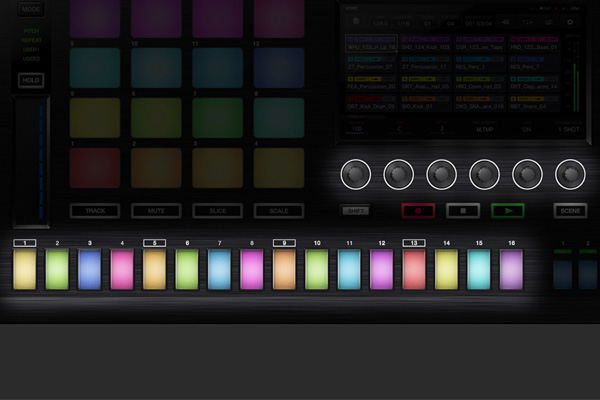Tap the volume value 100 on the display

[x=357, y=129]
